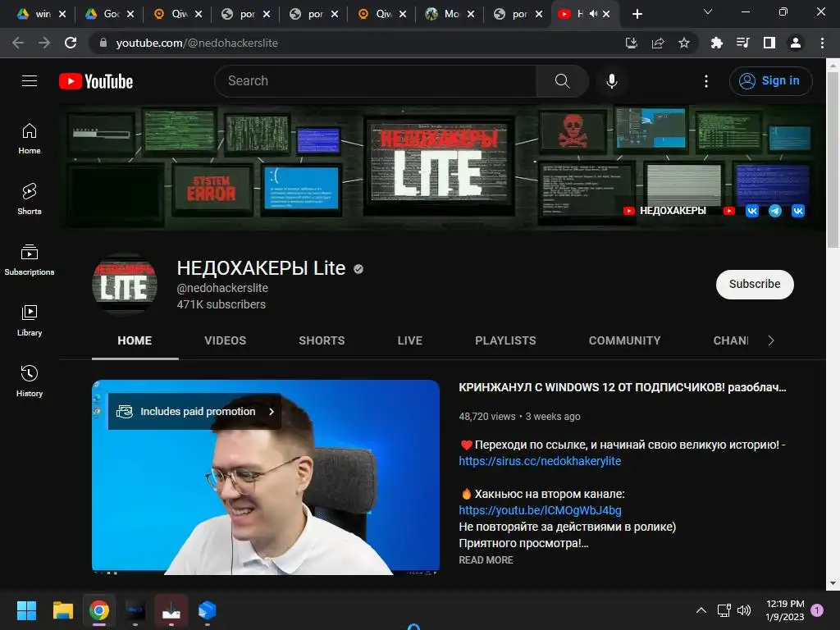View site information padlock icon
This screenshot has height=630, width=840.
tap(103, 43)
